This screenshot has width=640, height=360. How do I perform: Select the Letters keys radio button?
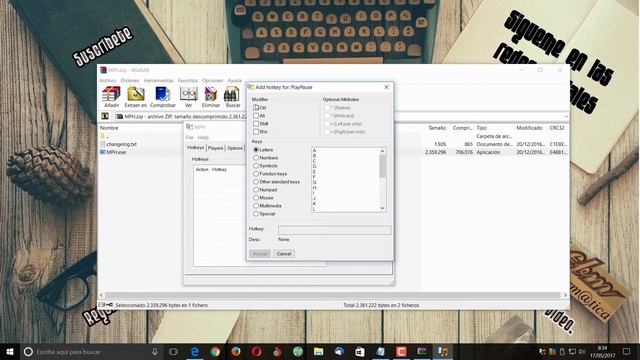click(x=256, y=150)
